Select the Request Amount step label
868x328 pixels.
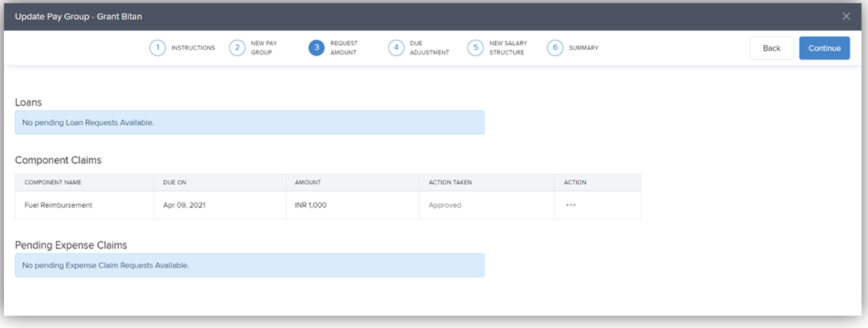pos(344,48)
